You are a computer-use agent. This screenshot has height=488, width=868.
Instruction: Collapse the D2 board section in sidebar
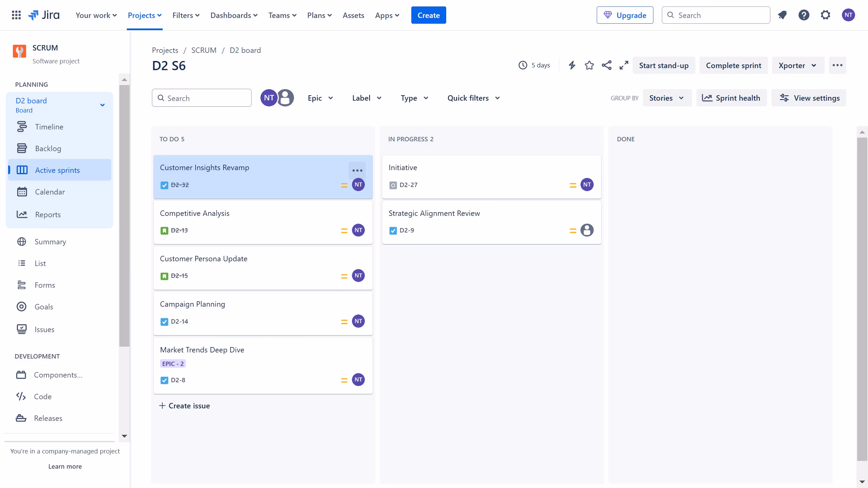point(102,105)
